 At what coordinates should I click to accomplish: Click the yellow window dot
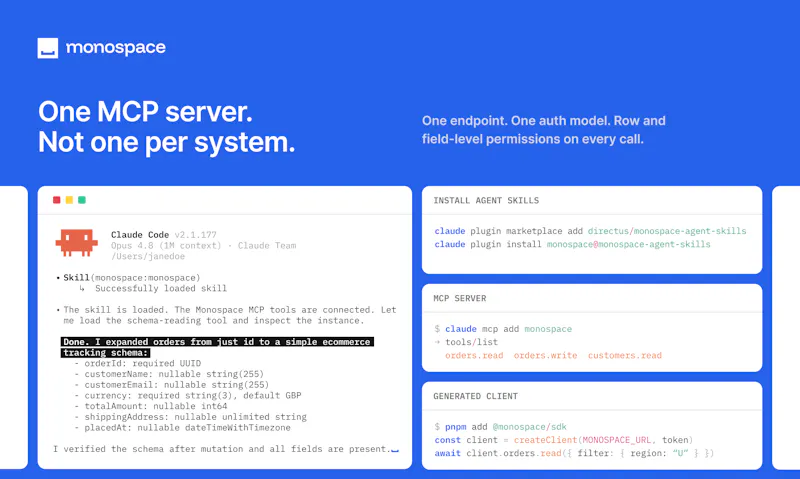pos(69,200)
